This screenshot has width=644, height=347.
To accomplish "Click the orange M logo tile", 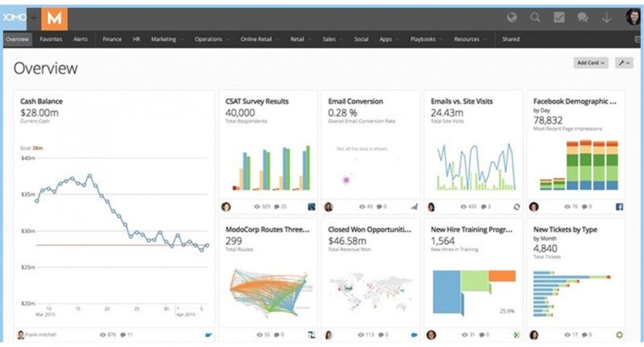I will [54, 18].
